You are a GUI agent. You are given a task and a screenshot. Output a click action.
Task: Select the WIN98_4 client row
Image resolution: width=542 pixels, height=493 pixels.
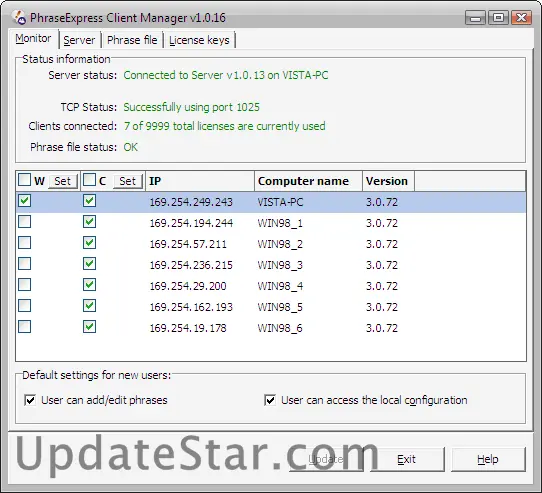pos(271,286)
